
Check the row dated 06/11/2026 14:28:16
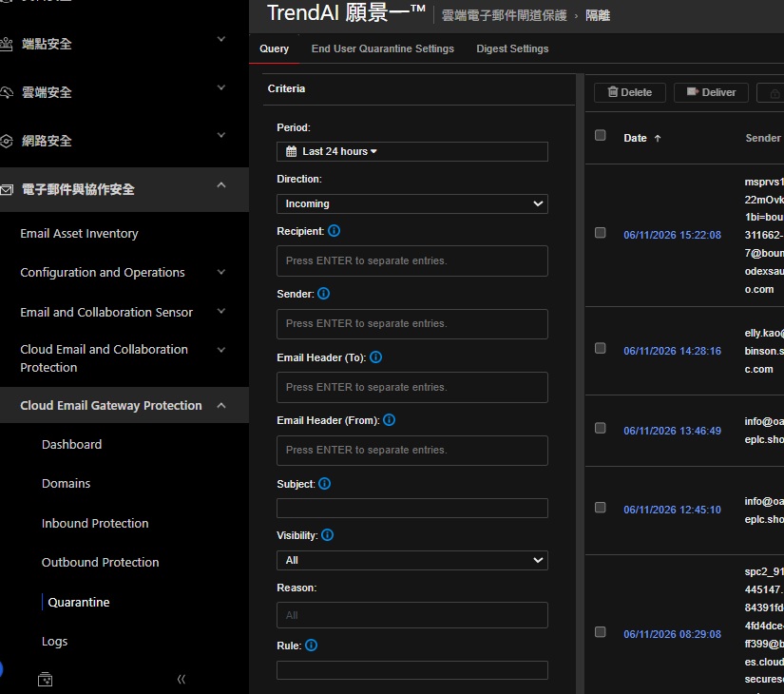pyautogui.click(x=601, y=349)
